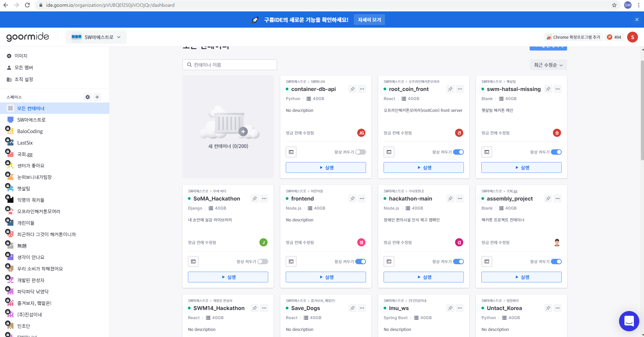Image resolution: width=644 pixels, height=337 pixels.
Task: Select 모든 멤버 in the sidebar
Action: coord(24,67)
